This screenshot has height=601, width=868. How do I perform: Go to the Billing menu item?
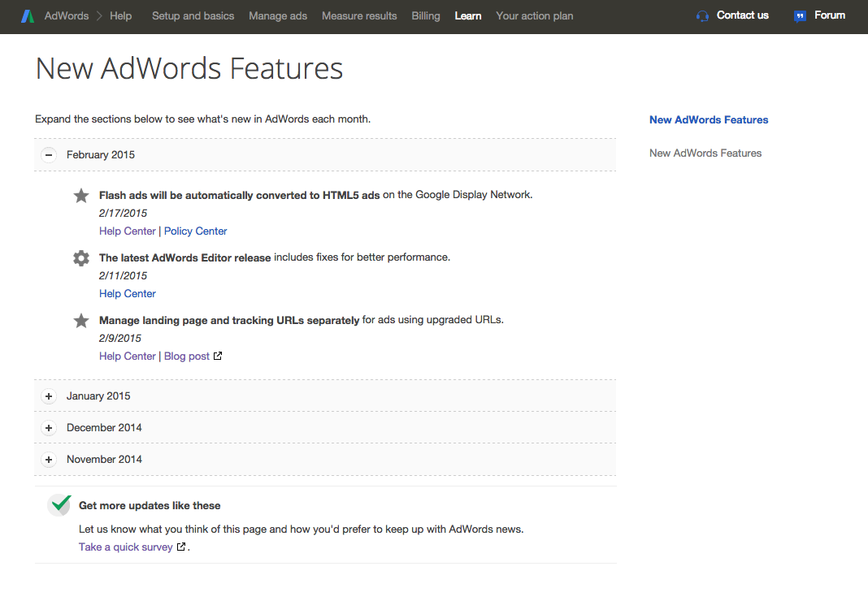(x=425, y=16)
